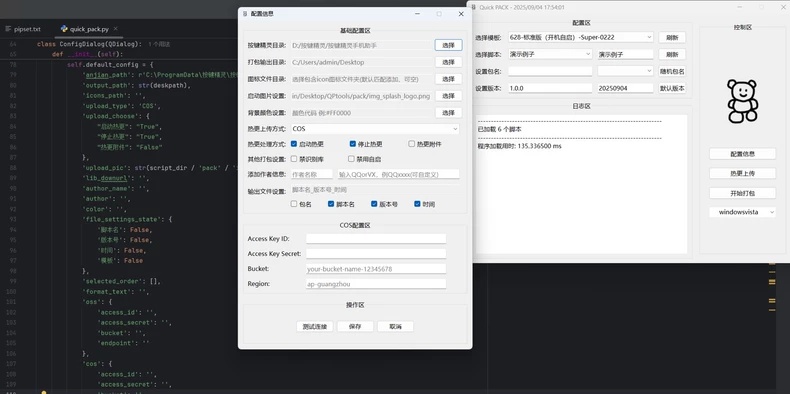Click the img_splash_logo.png path field
Screen dimensions: 790x394
point(361,96)
